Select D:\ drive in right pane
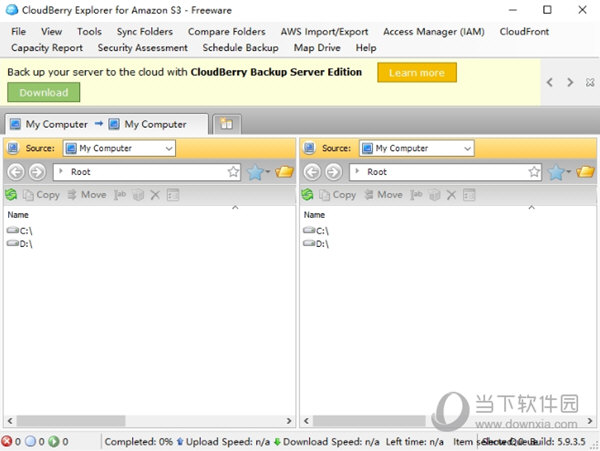Viewport: 600px width, 451px height. point(316,244)
